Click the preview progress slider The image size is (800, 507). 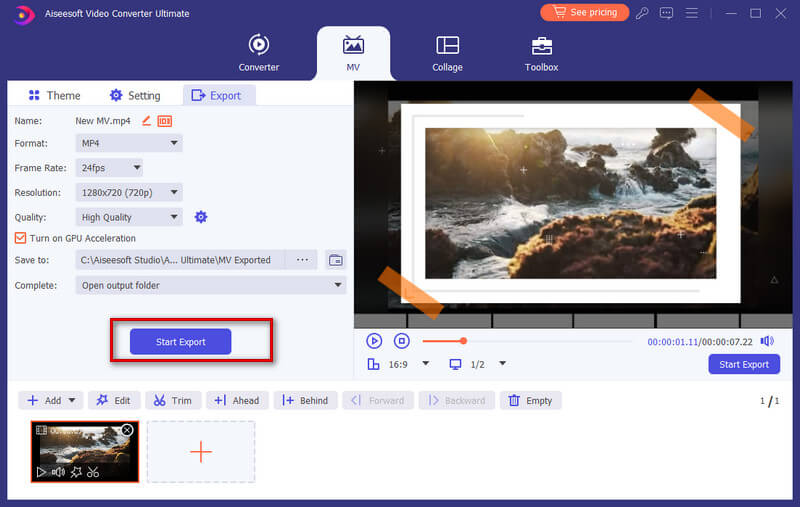tap(527, 341)
